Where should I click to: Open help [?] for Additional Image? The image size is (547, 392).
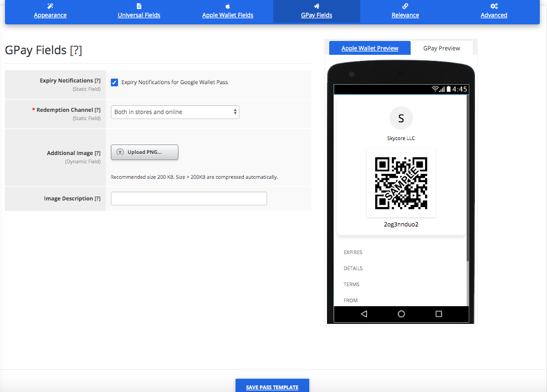(x=98, y=153)
